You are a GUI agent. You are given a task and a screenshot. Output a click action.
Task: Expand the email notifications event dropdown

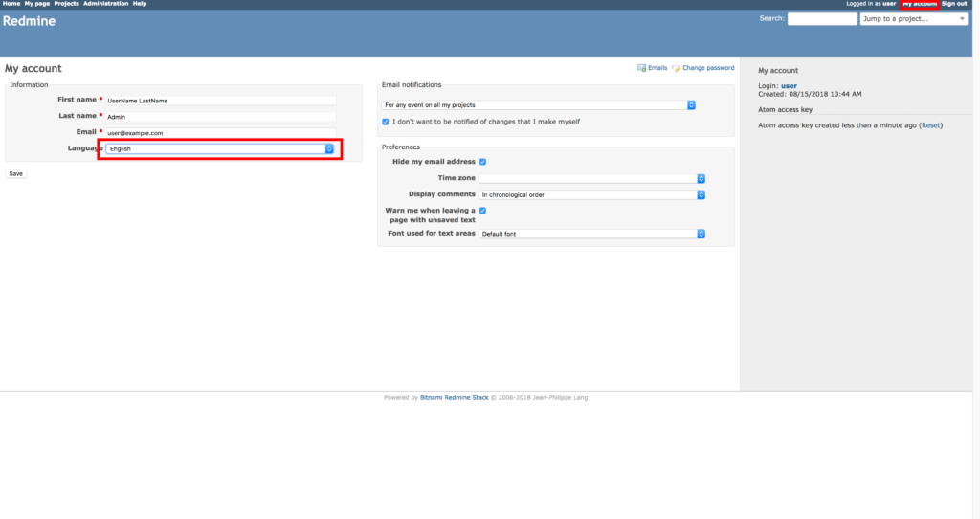tap(538, 104)
